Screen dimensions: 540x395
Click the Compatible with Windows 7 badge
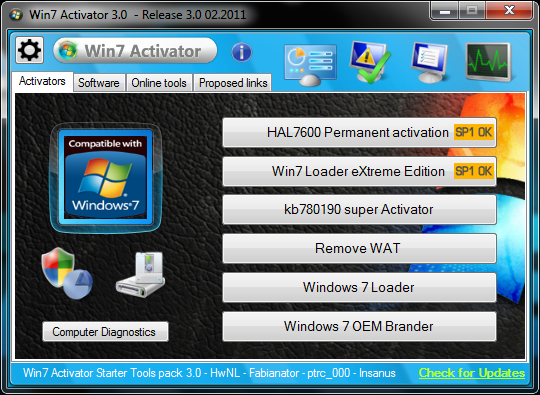tap(106, 177)
